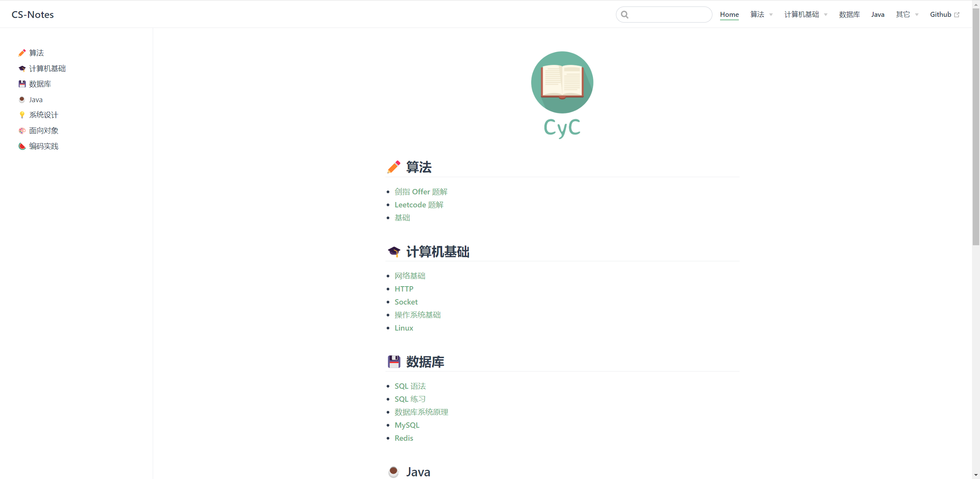This screenshot has width=980, height=479.
Task: Expand the 算法 dropdown arrow in navbar
Action: [771, 15]
